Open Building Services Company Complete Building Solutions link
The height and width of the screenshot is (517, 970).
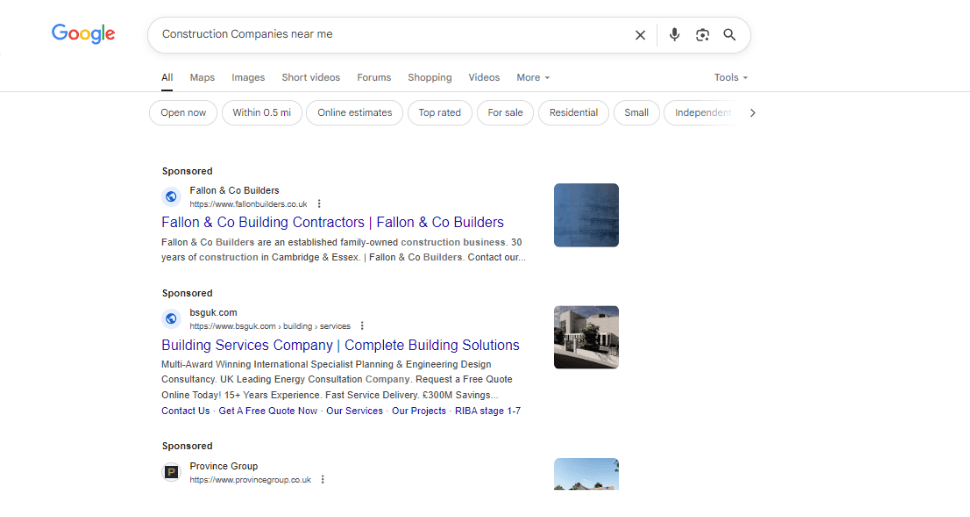(340, 345)
